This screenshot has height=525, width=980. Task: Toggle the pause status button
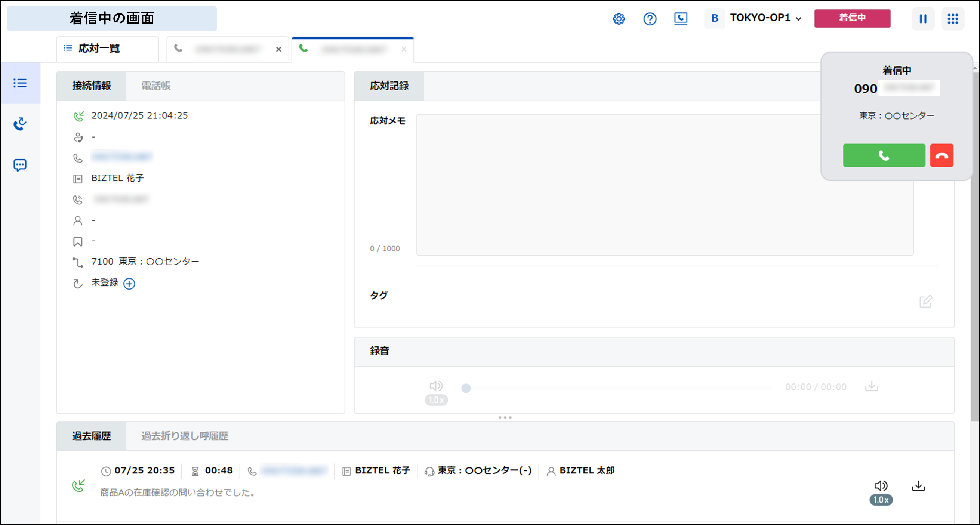922,19
